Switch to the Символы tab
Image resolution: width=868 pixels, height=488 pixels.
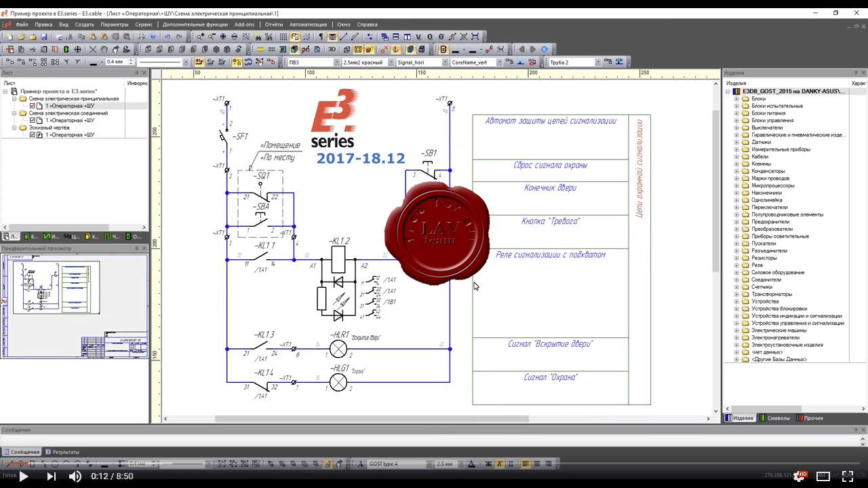774,418
